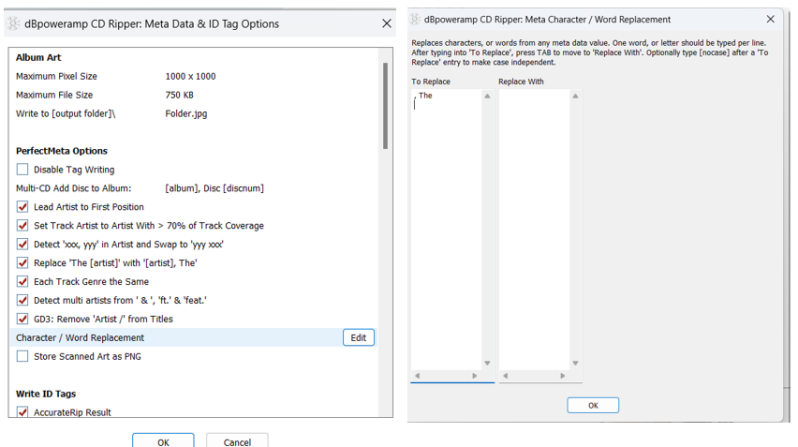Click the Replace With scroll-down arrow
Image resolution: width=798 pixels, height=447 pixels.
(574, 362)
